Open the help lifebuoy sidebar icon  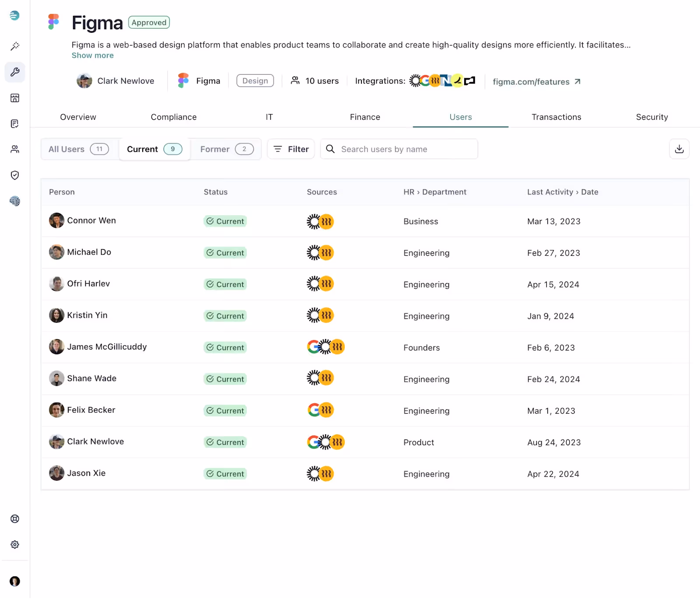[15, 519]
